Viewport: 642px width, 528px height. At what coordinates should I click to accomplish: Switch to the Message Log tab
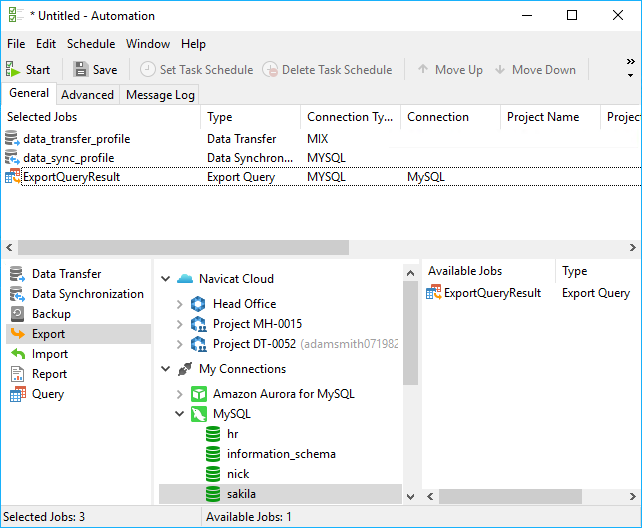160,95
